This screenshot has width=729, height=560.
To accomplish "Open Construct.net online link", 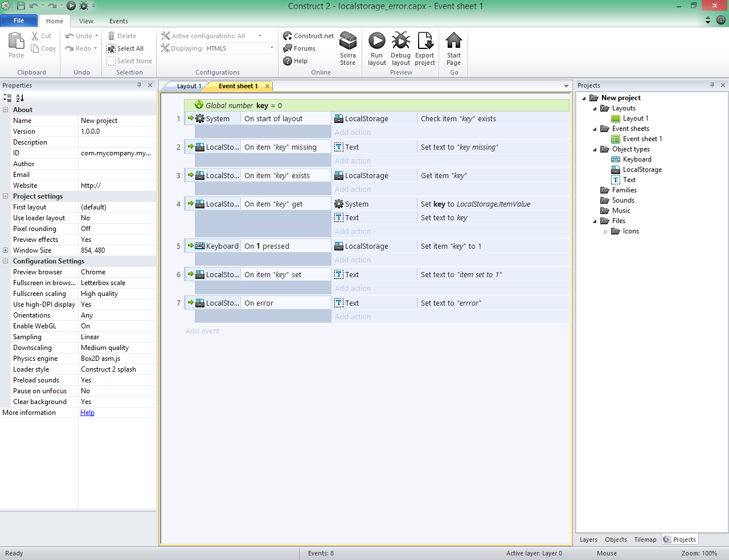I will click(308, 36).
